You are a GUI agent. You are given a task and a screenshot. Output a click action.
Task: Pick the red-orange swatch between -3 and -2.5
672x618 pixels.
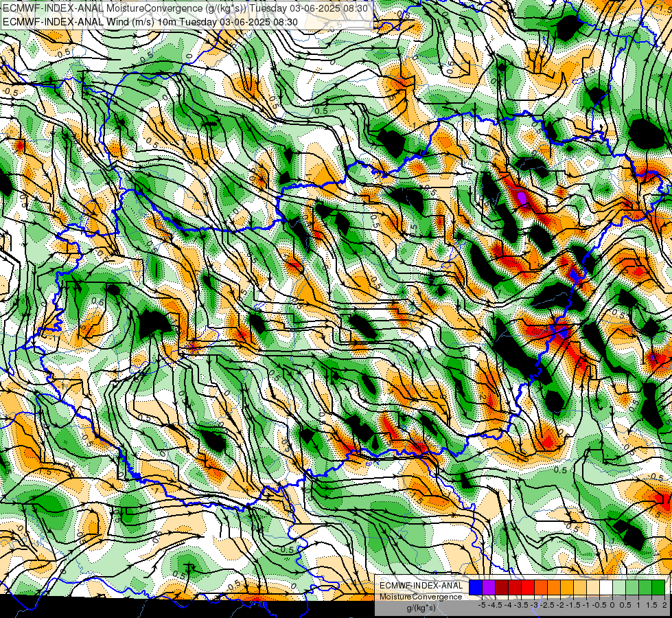click(x=541, y=588)
